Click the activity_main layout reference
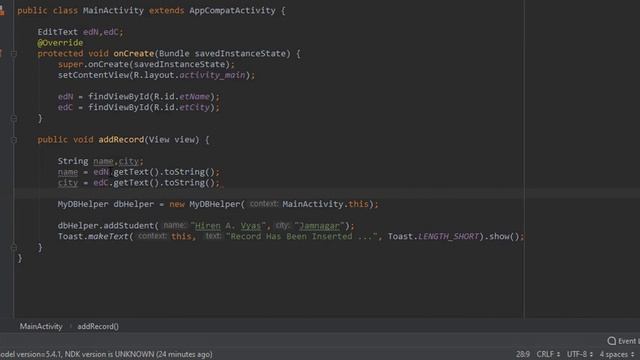Viewport: 640px width, 360px height. coord(212,75)
